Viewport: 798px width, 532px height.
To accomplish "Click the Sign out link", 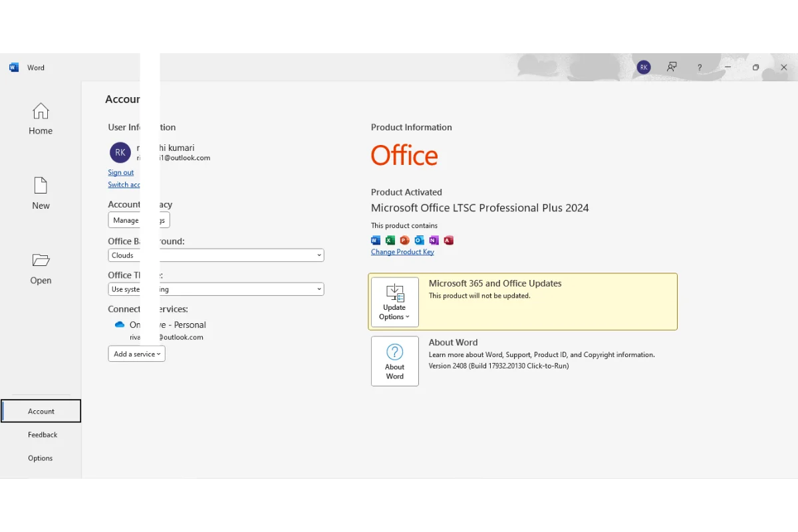I will (121, 173).
